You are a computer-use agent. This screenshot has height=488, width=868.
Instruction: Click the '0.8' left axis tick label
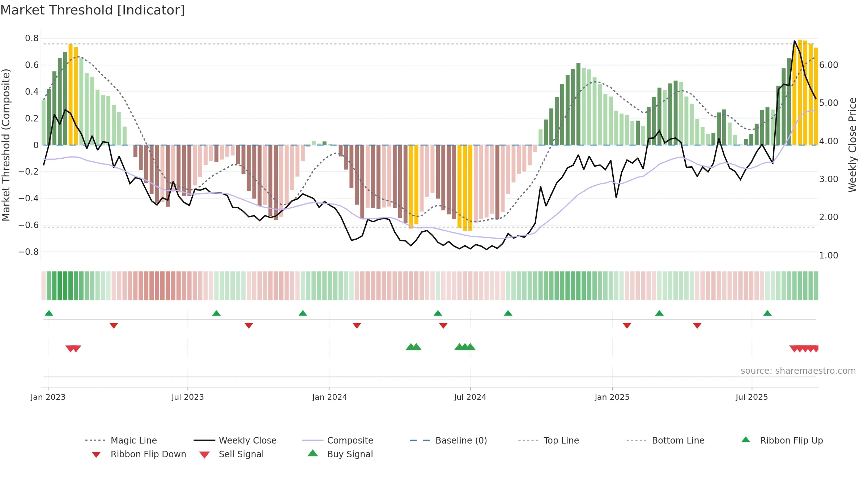32,38
